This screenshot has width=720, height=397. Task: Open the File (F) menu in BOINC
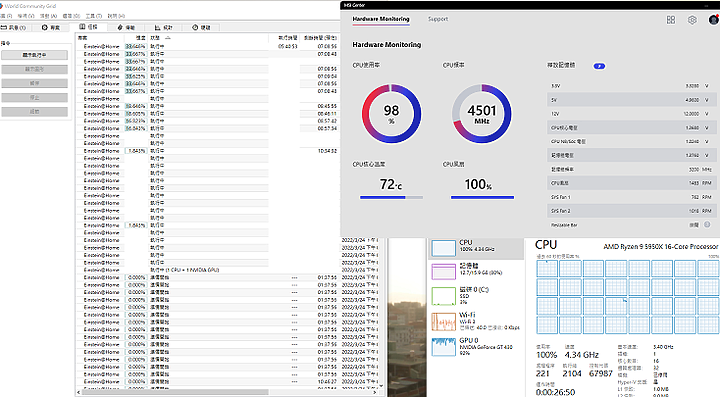pos(6,16)
